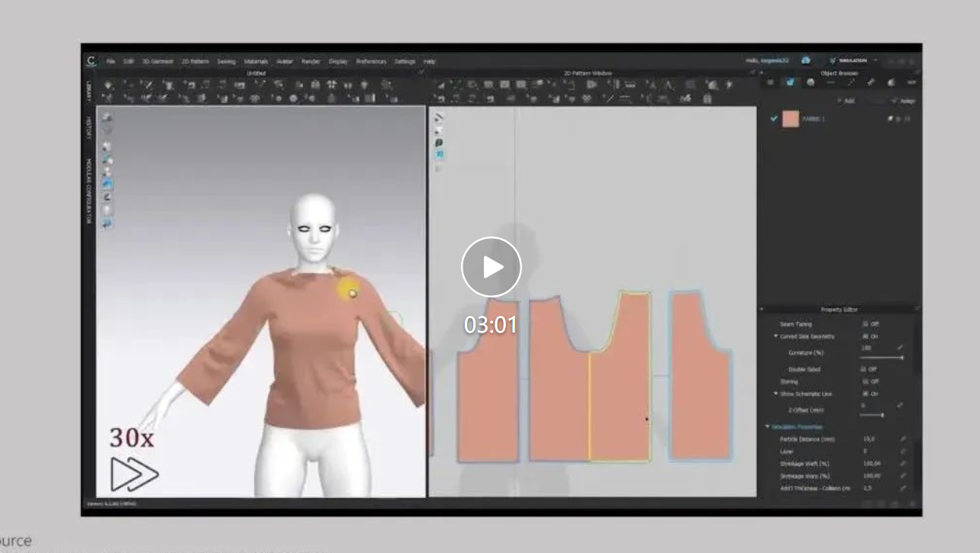Click the cloud account icon
This screenshot has height=553, width=980.
pyautogui.click(x=805, y=60)
